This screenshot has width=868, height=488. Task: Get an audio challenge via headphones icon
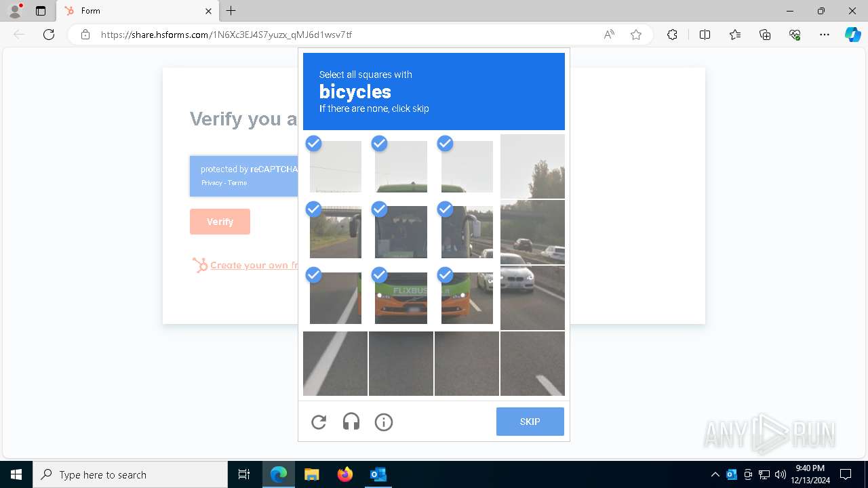coord(351,422)
